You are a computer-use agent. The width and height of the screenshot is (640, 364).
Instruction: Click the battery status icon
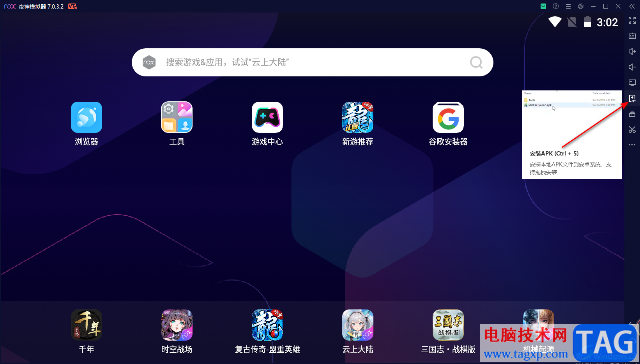click(x=587, y=22)
